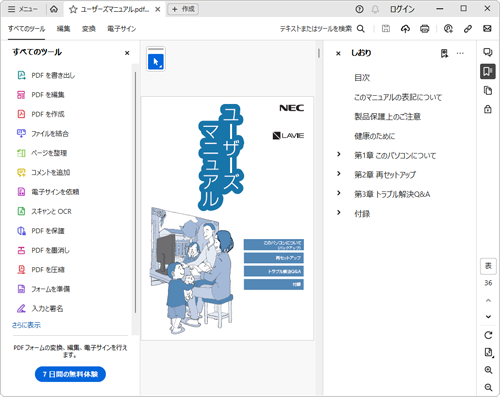The height and width of the screenshot is (397, 500).
Task: Expand the 付録 bookmark
Action: pos(339,212)
